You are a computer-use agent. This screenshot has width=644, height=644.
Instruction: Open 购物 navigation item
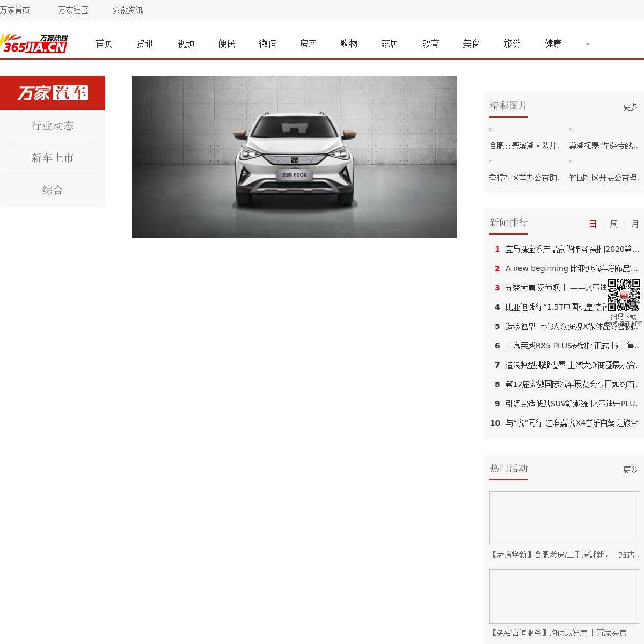[x=349, y=43]
